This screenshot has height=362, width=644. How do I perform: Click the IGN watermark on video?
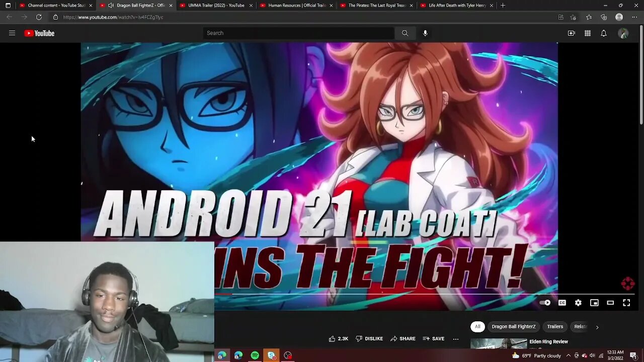click(628, 284)
